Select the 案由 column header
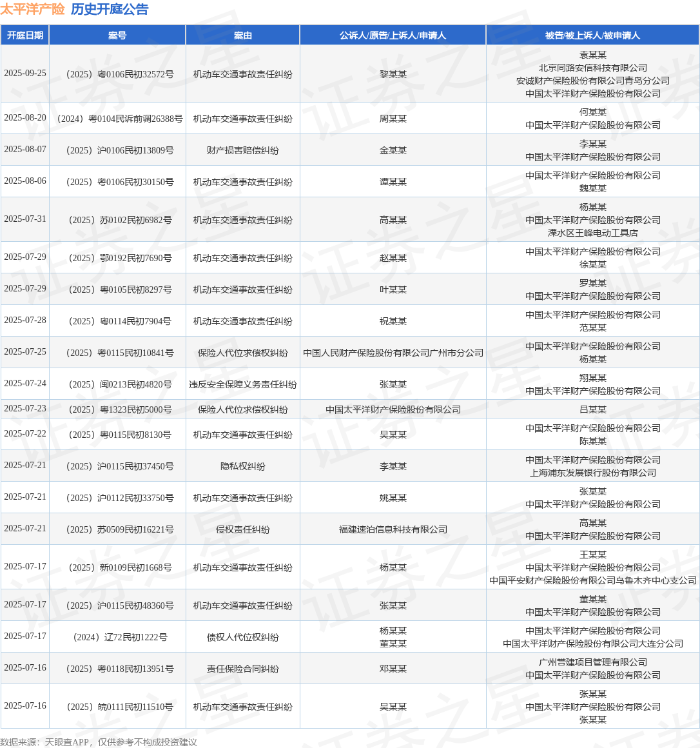The height and width of the screenshot is (748, 700). (x=243, y=35)
